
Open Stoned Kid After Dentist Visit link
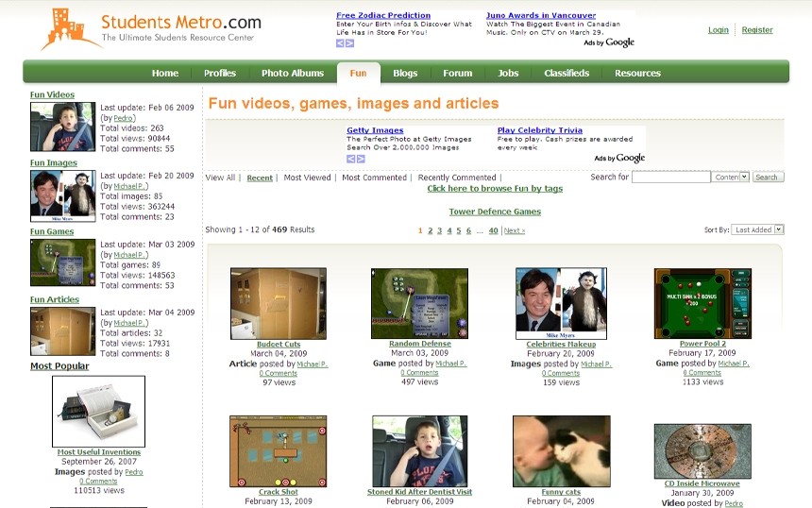coord(419,492)
